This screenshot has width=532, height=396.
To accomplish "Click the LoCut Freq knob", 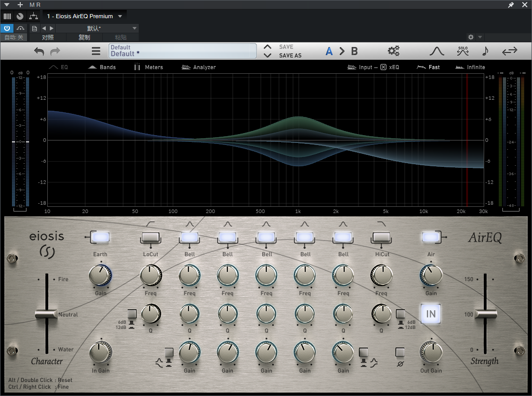I will 151,275.
